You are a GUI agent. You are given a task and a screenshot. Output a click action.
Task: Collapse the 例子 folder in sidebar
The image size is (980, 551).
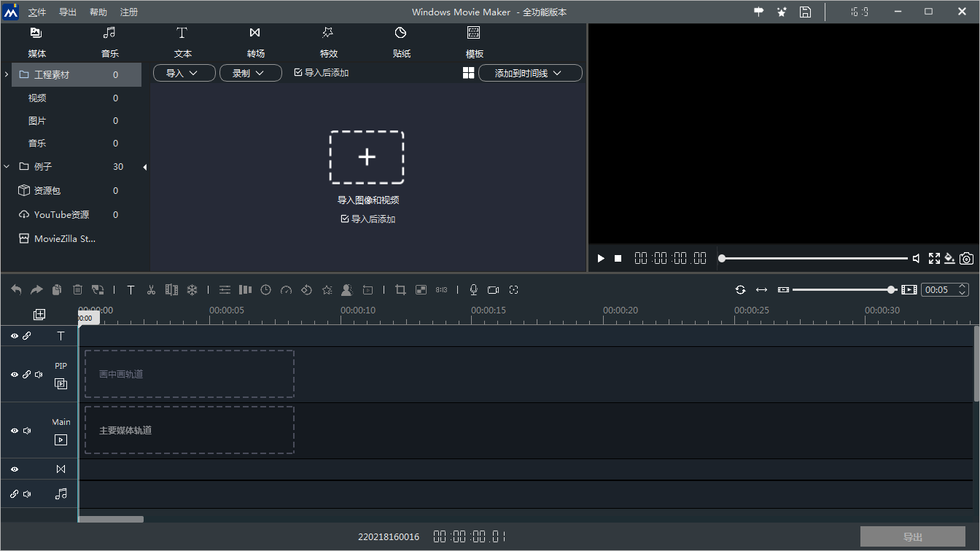click(x=7, y=167)
